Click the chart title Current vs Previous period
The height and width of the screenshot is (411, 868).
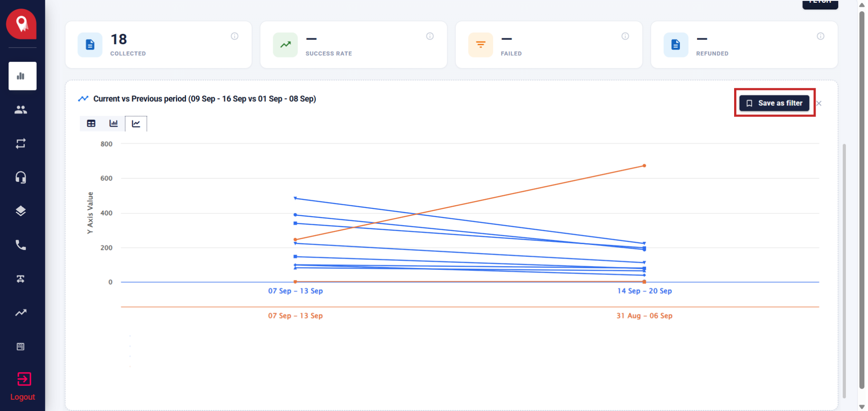point(204,99)
